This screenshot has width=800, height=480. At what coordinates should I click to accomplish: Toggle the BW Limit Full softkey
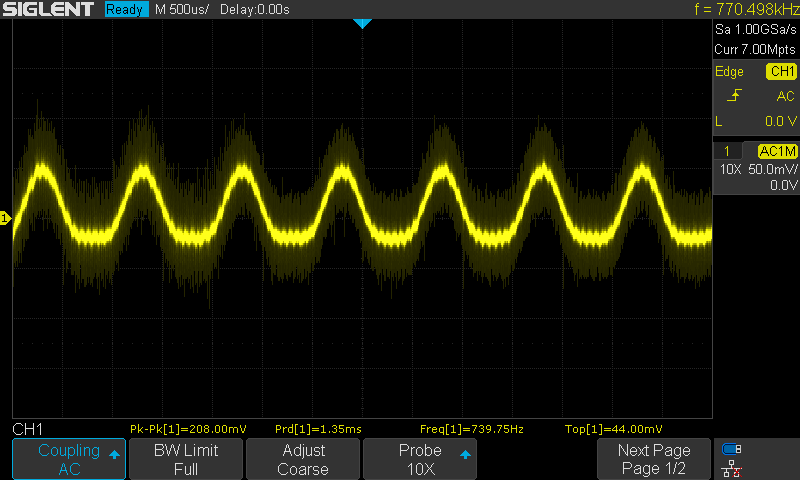coord(186,459)
